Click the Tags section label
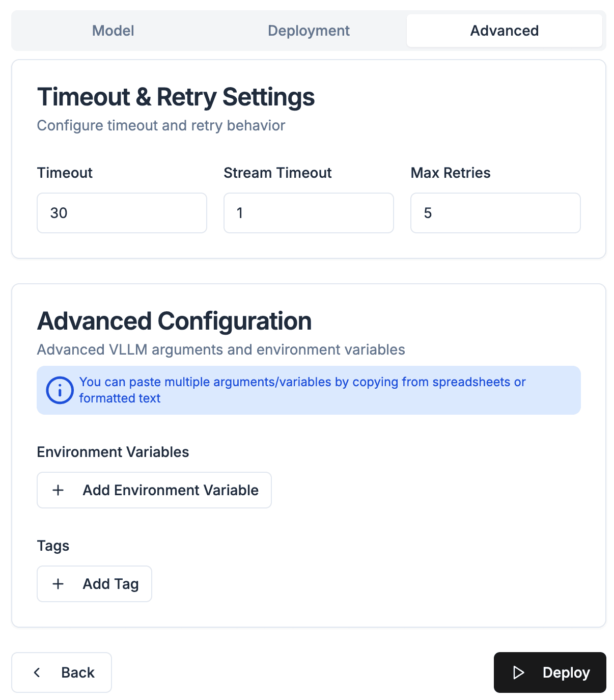 (53, 546)
